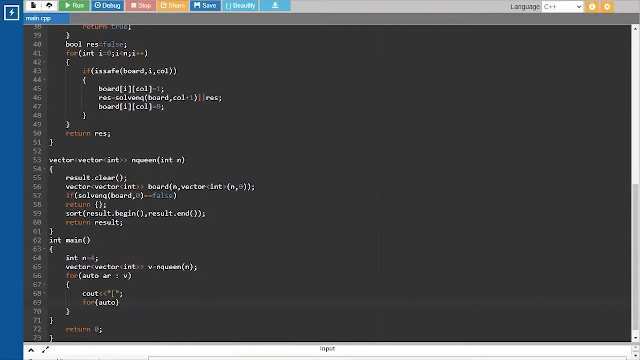Beautify the source code
Screen dimensions: 640x360
point(240,5)
